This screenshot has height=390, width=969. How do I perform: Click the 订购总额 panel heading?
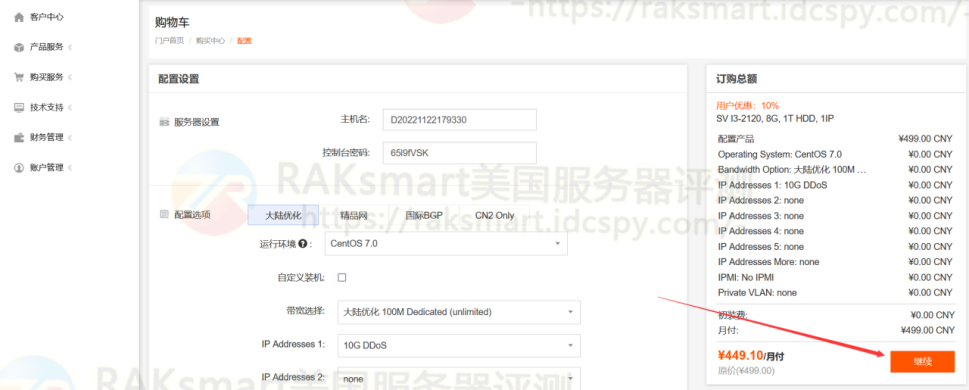(x=737, y=79)
